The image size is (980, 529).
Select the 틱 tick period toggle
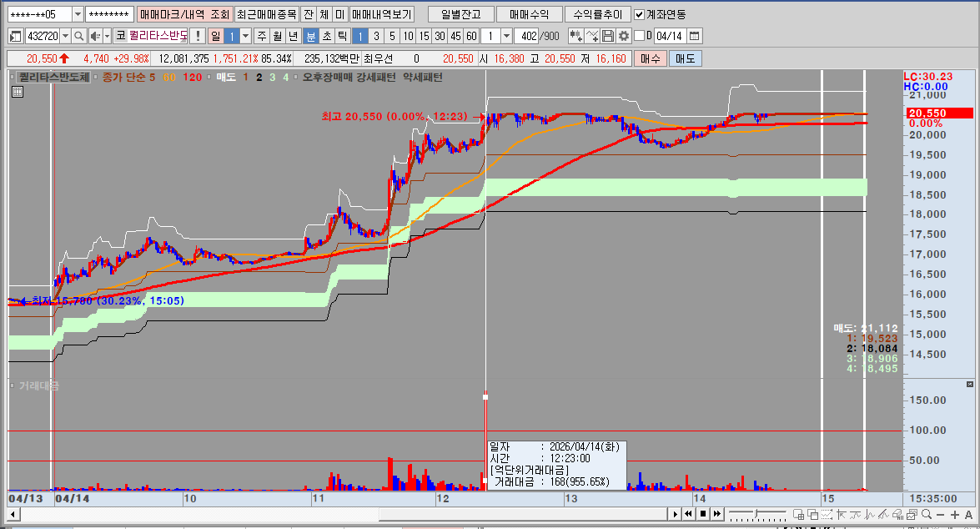point(342,36)
